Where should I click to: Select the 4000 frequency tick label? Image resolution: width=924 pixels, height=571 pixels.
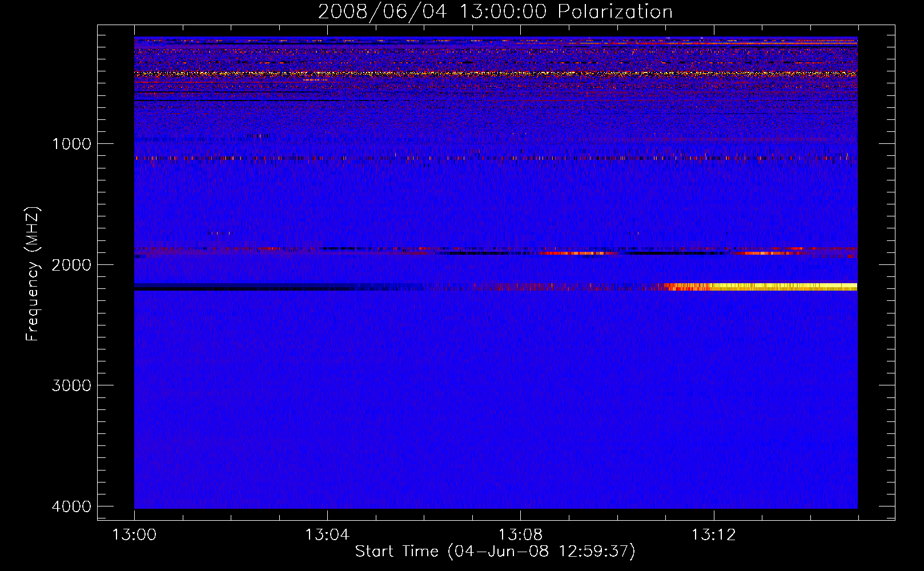click(71, 506)
